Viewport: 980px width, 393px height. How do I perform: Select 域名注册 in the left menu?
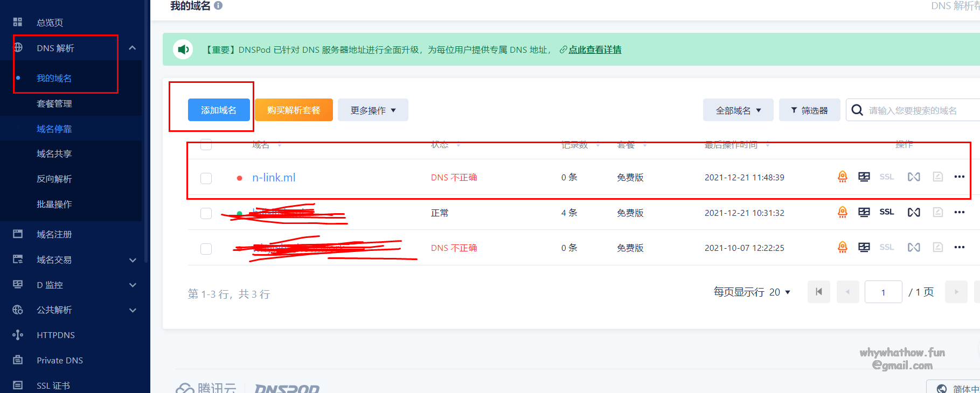tap(54, 234)
